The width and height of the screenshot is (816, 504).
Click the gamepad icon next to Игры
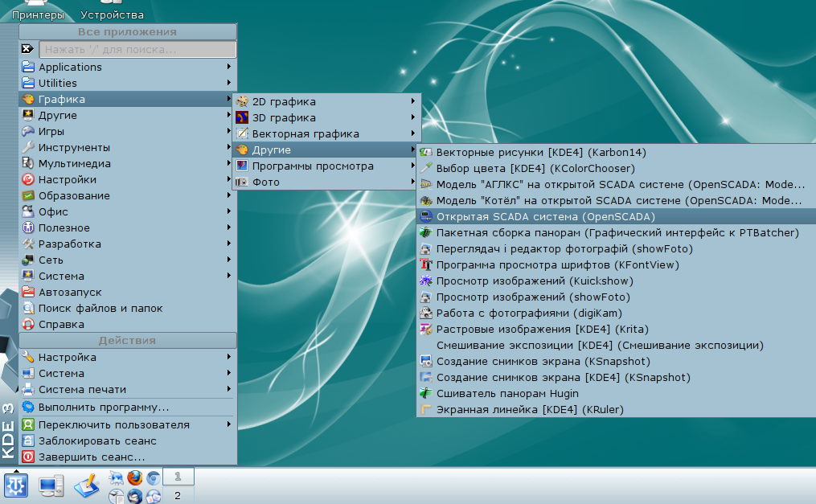pos(28,132)
